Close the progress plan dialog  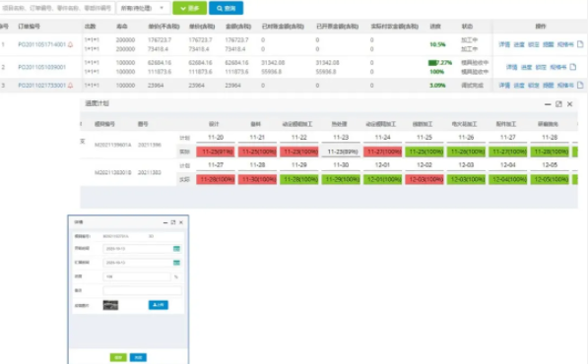tap(569, 104)
